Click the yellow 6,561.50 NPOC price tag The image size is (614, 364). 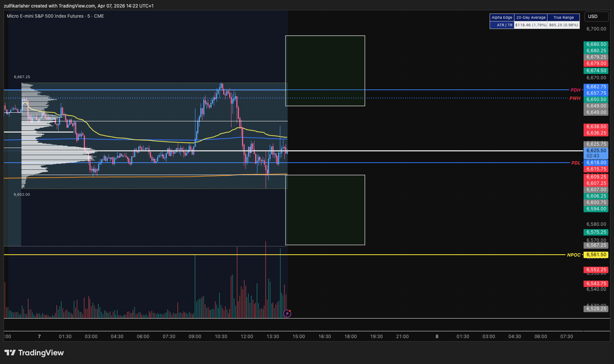[x=596, y=255]
